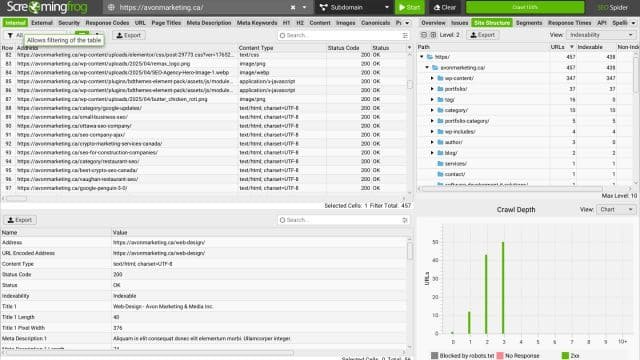Click the Blocked by robots.txt legend swatch
Image resolution: width=640 pixels, height=360 pixels.
434,356
